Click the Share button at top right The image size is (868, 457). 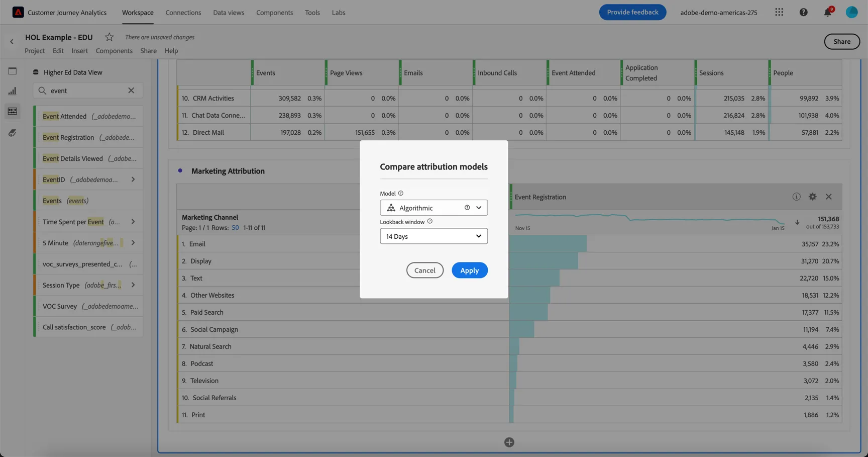tap(842, 42)
